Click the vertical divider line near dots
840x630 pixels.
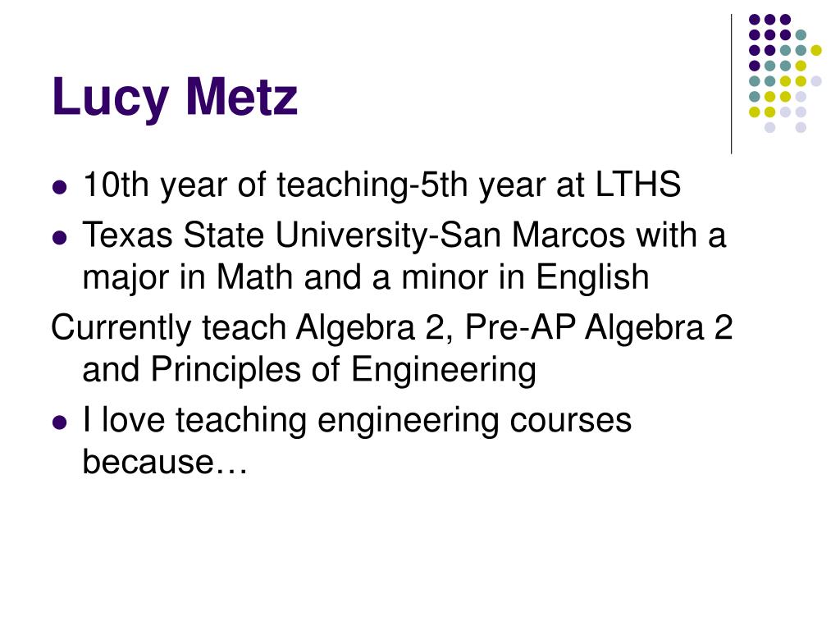pyautogui.click(x=731, y=84)
